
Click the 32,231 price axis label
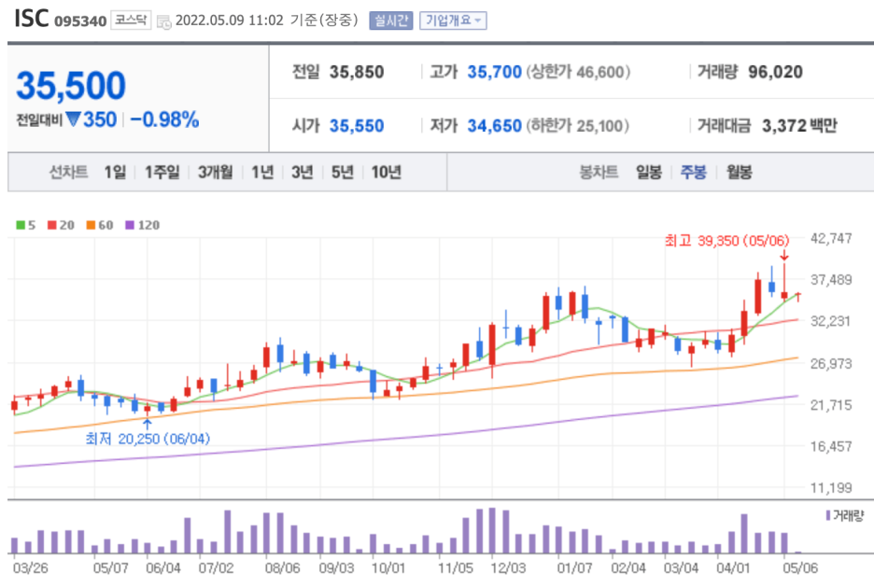tap(831, 321)
